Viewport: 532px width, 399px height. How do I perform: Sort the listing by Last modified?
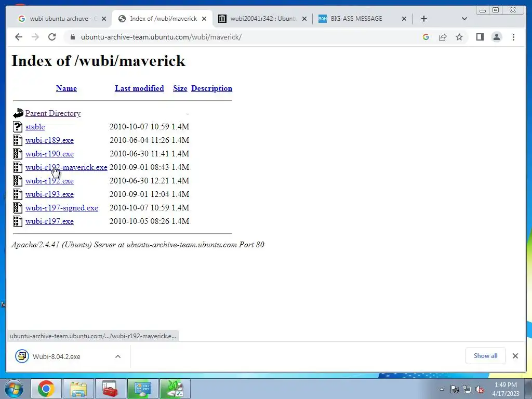pos(139,88)
